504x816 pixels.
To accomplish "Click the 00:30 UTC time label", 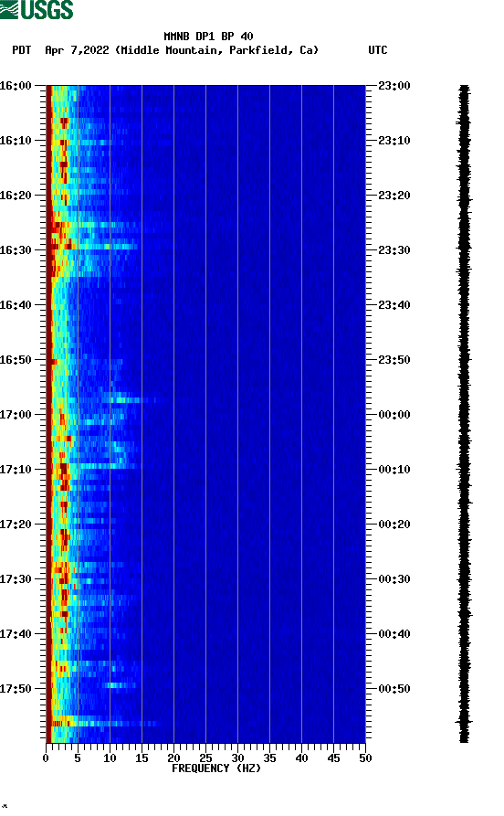I will (x=394, y=579).
